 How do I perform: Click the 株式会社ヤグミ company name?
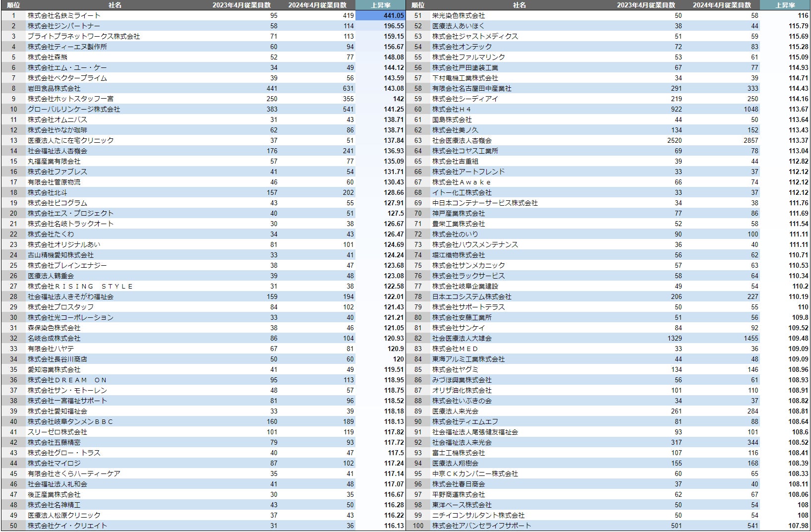(455, 369)
